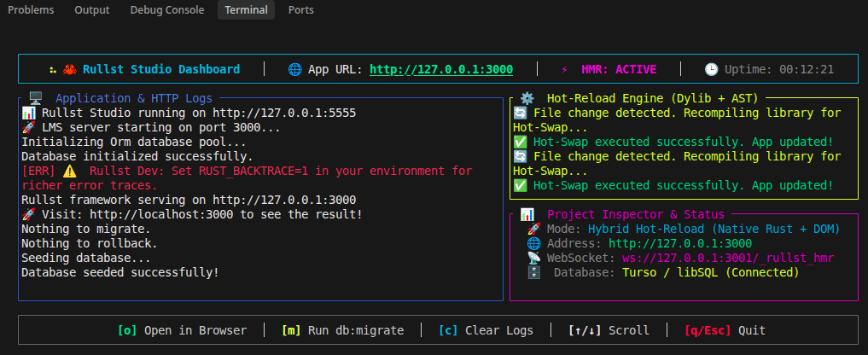Click the Rullst Studio Dashboard title
The image size is (868, 355).
click(161, 69)
